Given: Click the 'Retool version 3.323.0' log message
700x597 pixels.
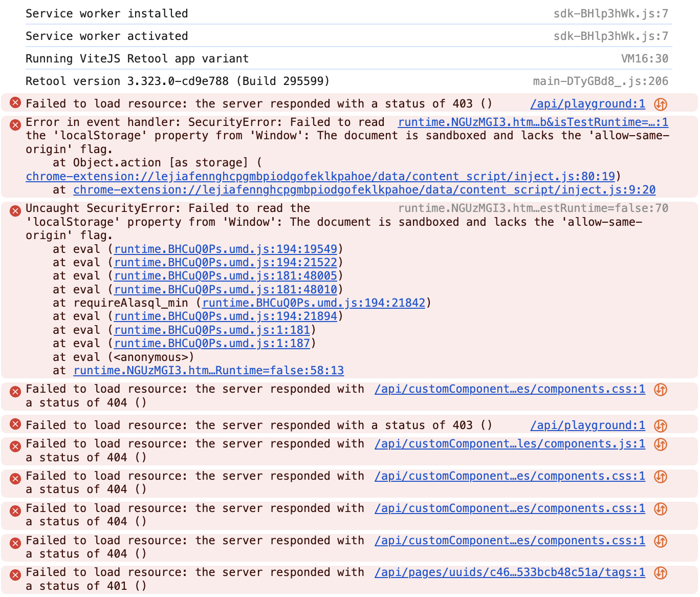Looking at the screenshot, I should click(x=178, y=81).
